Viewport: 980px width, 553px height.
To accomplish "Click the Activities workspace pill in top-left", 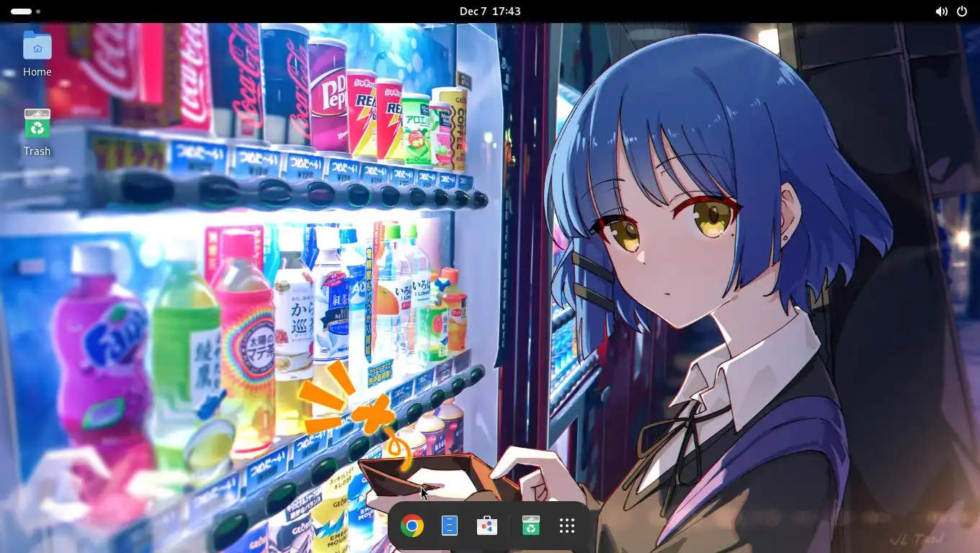I will tap(25, 12).
